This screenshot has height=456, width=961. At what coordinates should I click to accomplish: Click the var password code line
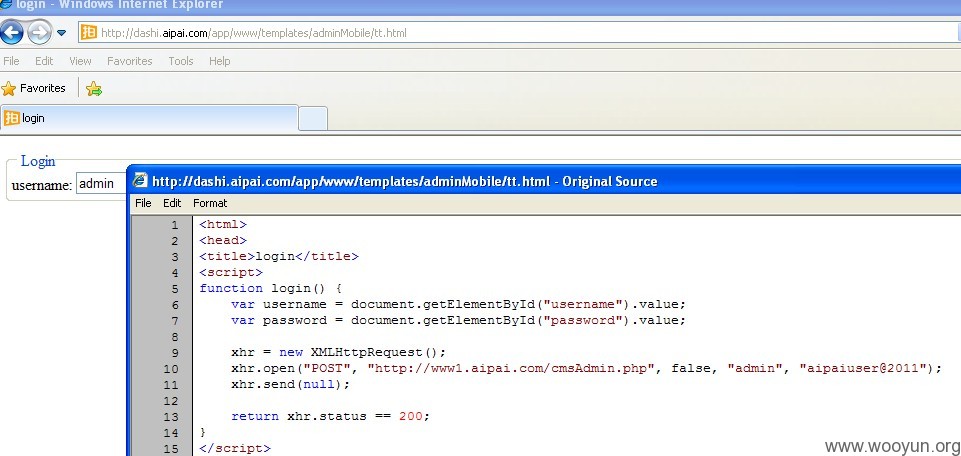[458, 321]
